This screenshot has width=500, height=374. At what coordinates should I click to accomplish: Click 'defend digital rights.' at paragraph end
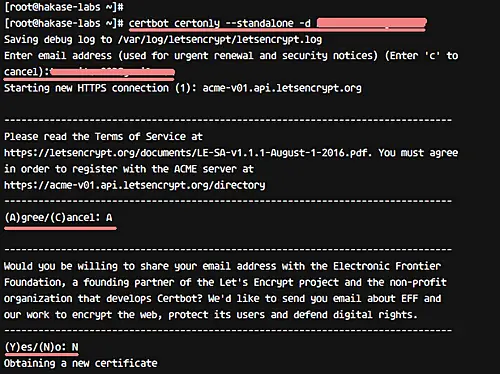[x=355, y=315]
